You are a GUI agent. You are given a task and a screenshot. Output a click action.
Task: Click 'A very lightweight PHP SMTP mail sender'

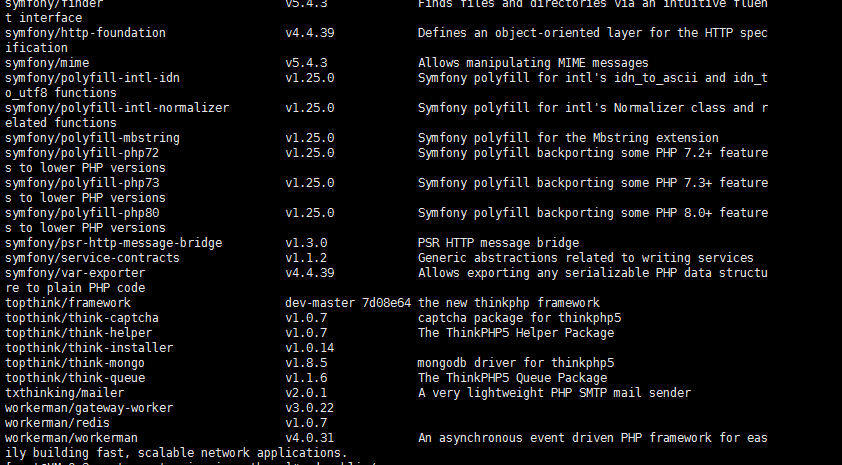pos(554,394)
